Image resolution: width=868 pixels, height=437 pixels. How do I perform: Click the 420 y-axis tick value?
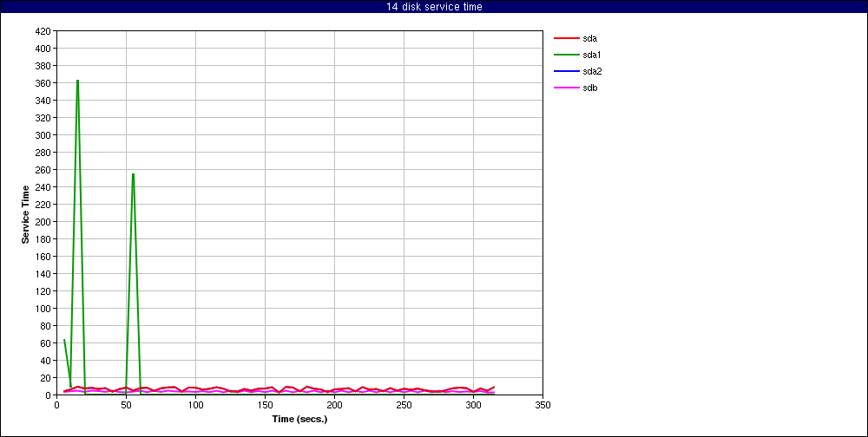44,31
